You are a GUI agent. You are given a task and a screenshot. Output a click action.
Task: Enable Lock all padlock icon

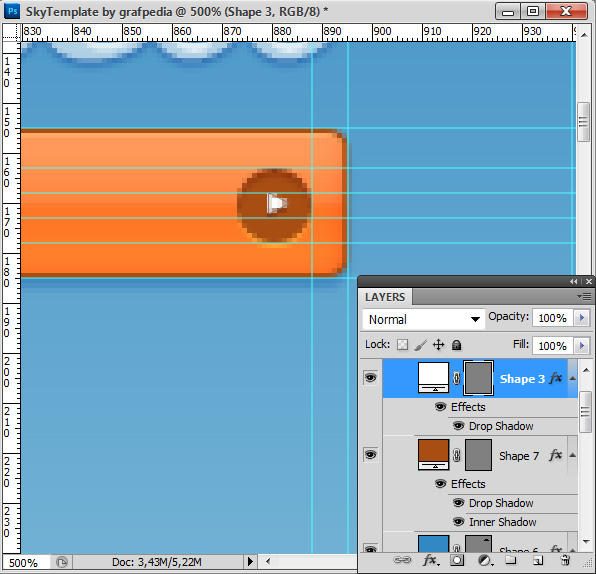click(457, 345)
